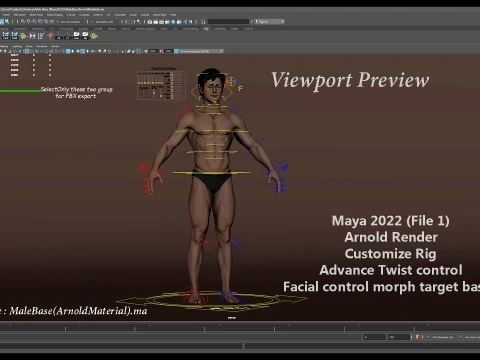The width and height of the screenshot is (480, 360).
Task: Click the Snap to curves icon
Action: [x=29, y=22]
